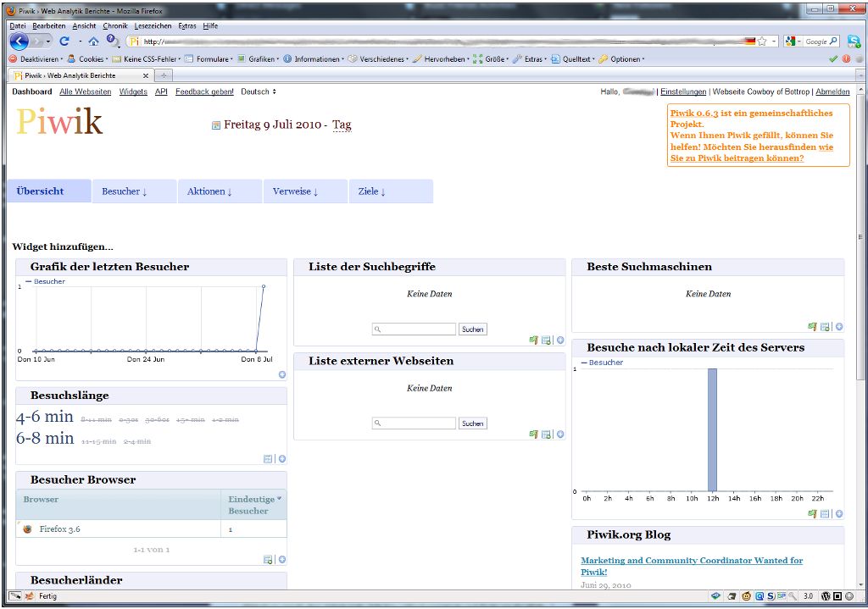Select the Übersicht tab
The height and width of the screenshot is (609, 868).
tap(49, 191)
